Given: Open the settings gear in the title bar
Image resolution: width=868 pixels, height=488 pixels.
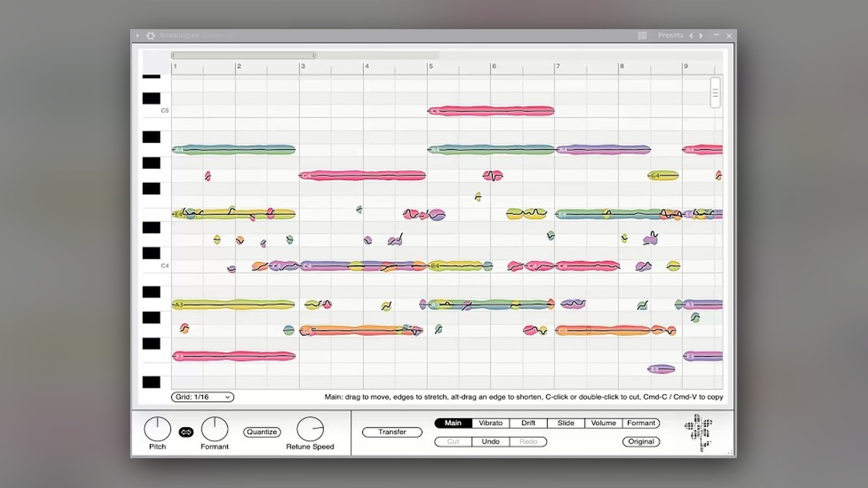Looking at the screenshot, I should 151,35.
